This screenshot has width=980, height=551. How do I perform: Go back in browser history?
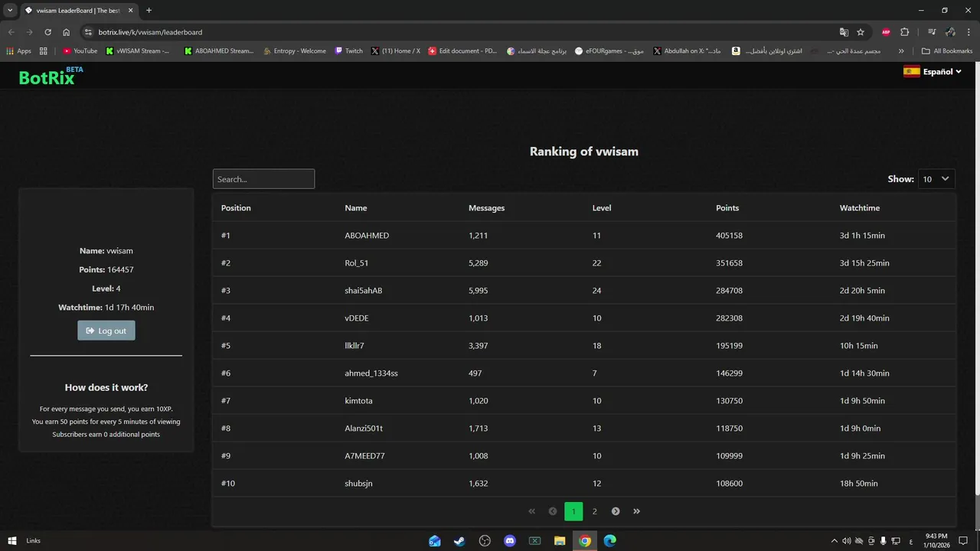pyautogui.click(x=11, y=32)
